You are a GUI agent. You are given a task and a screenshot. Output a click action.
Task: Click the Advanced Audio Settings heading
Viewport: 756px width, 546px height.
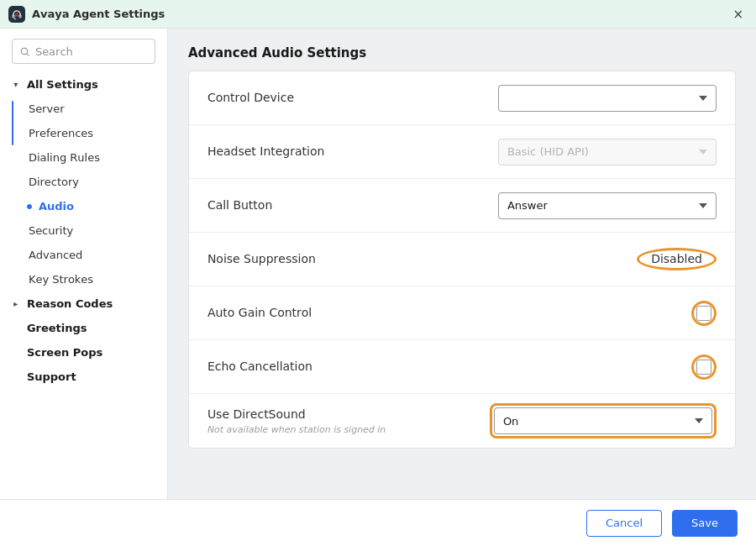coord(277,53)
